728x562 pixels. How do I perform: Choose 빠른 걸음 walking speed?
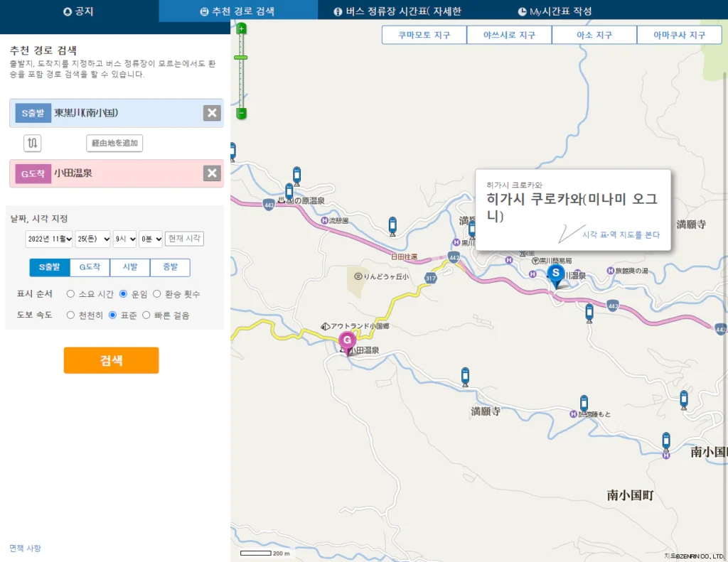coord(146,315)
